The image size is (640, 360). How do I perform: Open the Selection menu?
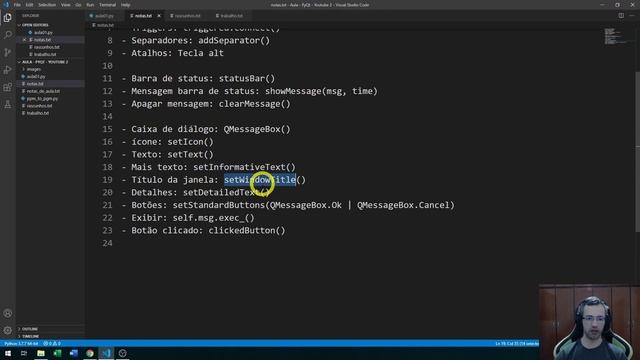(47, 5)
